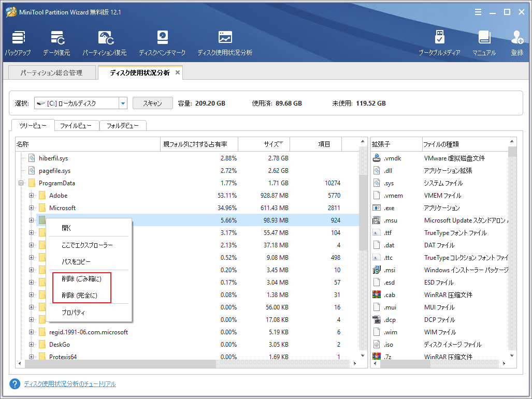Select ここでエクスプローラー in context menu
532x399 pixels.
(89, 245)
